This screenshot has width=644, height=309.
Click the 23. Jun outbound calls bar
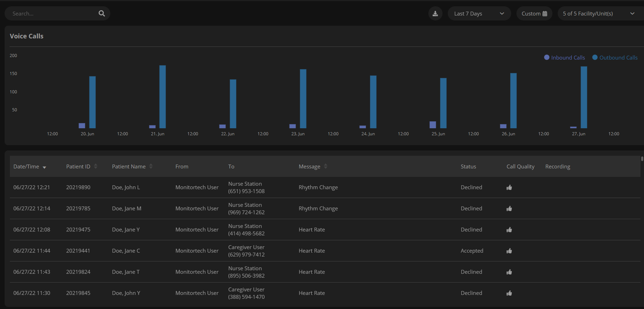[x=303, y=99]
